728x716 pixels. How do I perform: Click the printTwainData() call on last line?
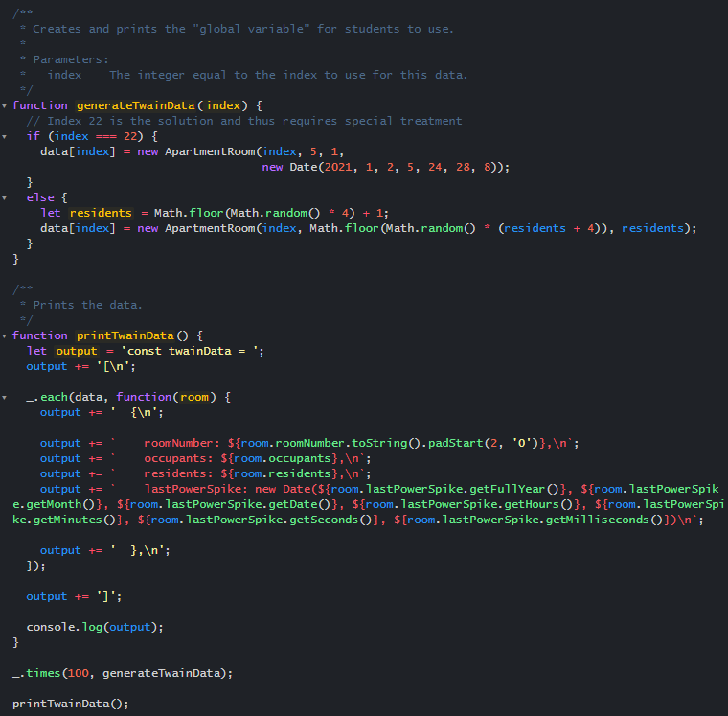[69, 704]
